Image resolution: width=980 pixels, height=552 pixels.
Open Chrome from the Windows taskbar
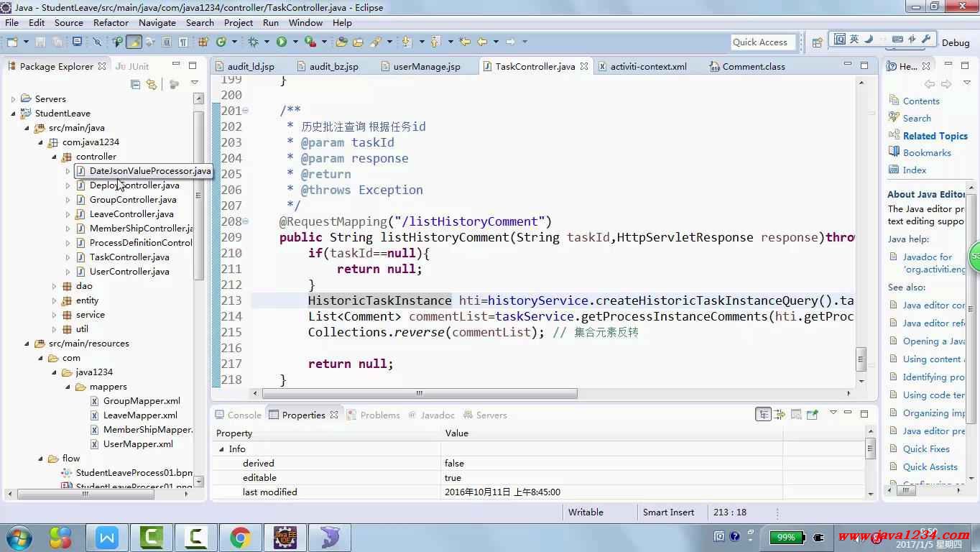pyautogui.click(x=241, y=537)
